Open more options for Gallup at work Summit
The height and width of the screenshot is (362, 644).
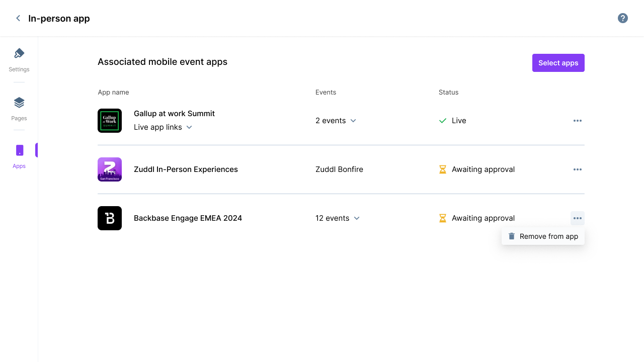578,121
